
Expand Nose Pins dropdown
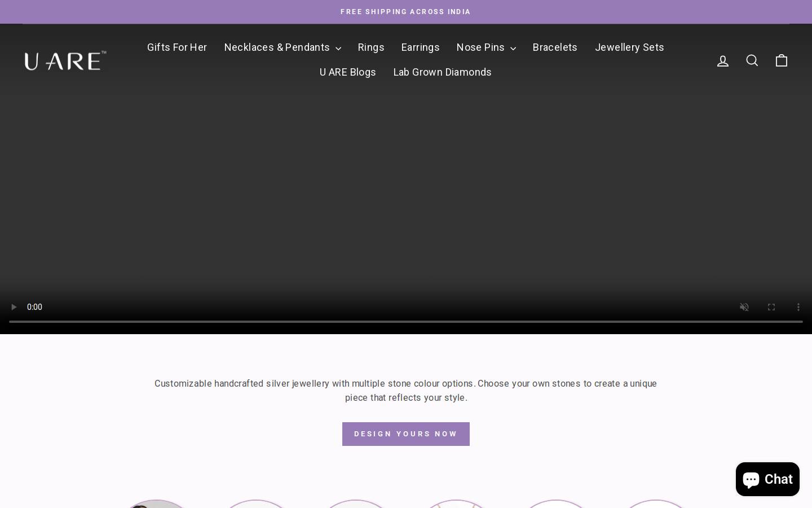pyautogui.click(x=486, y=47)
